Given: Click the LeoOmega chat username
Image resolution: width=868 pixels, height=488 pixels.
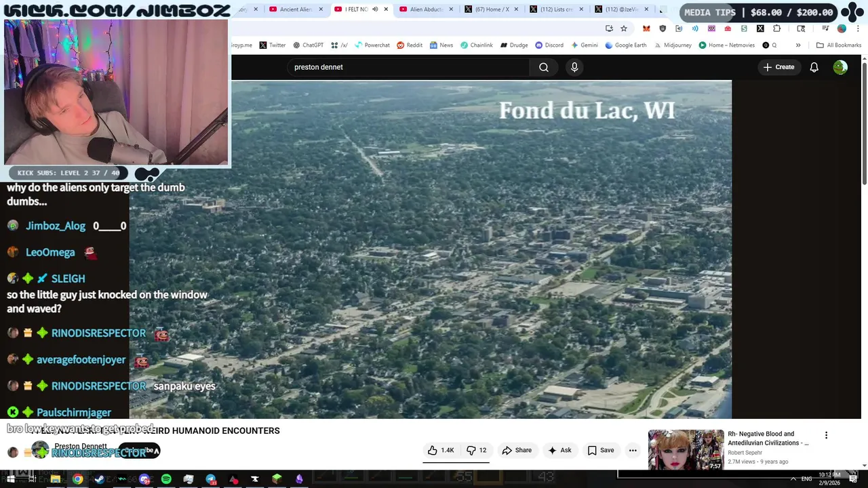Looking at the screenshot, I should coord(50,252).
